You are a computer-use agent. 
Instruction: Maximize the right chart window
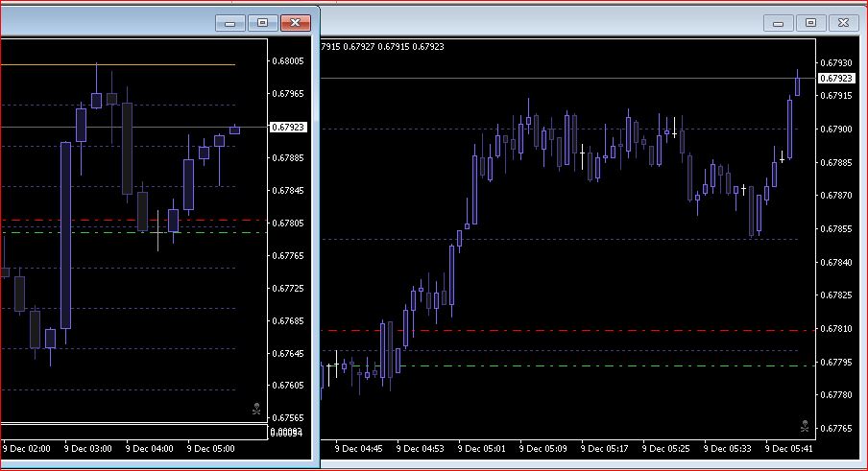(811, 23)
